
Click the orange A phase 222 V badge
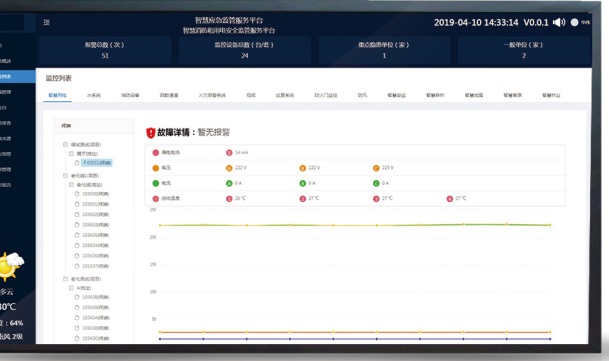point(229,168)
